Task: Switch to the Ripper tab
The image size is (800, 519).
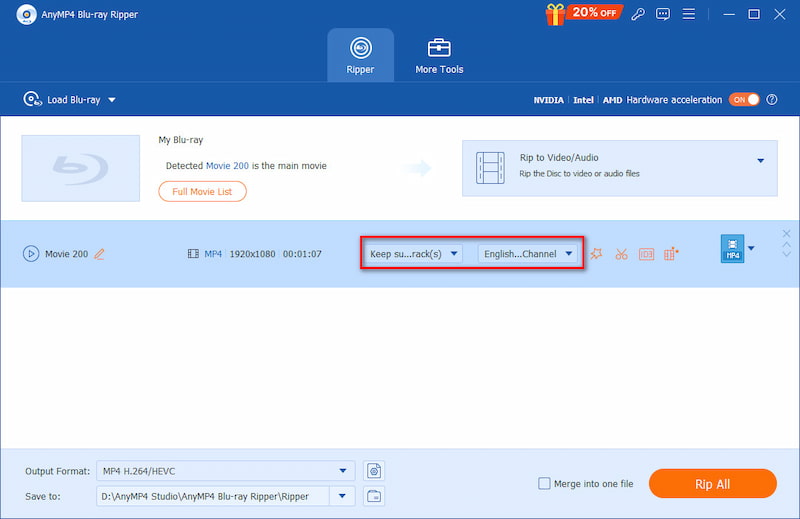Action: coord(360,55)
